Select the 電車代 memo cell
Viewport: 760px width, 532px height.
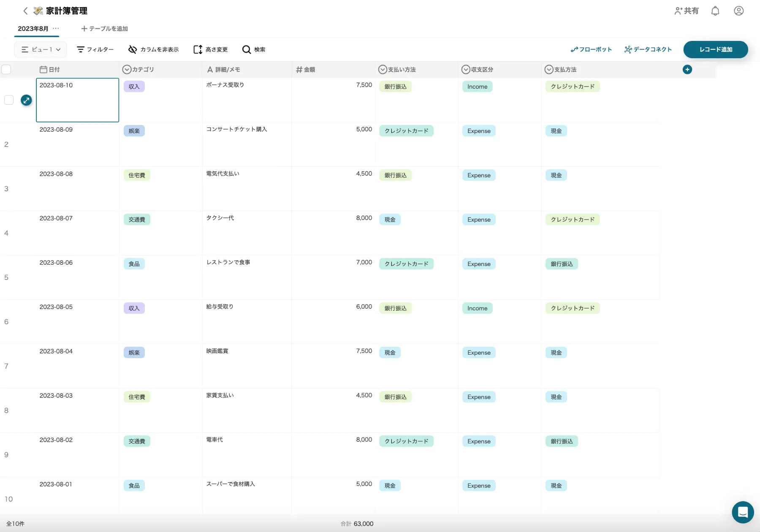tap(247, 455)
